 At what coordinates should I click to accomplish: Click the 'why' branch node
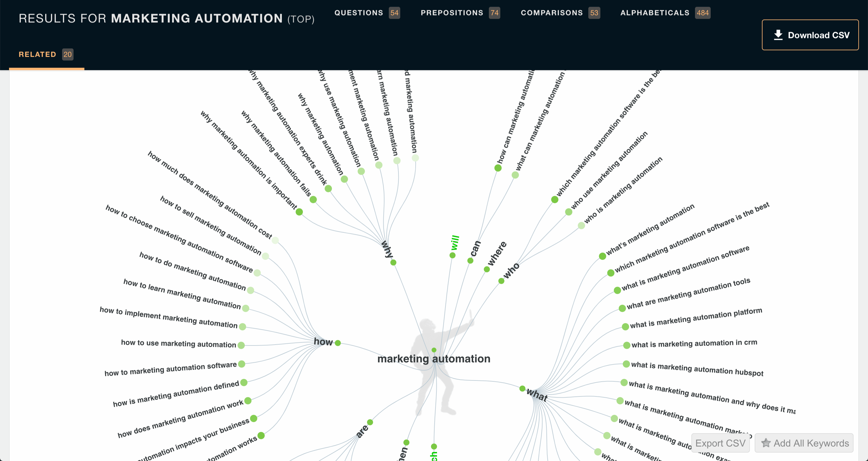tap(393, 263)
